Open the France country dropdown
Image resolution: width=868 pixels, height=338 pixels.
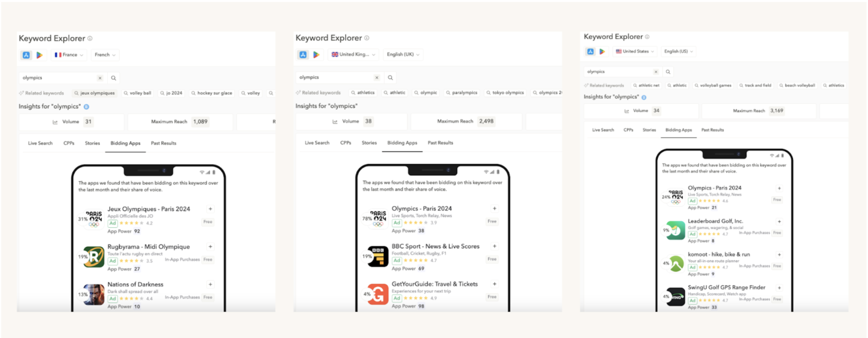[x=69, y=55]
